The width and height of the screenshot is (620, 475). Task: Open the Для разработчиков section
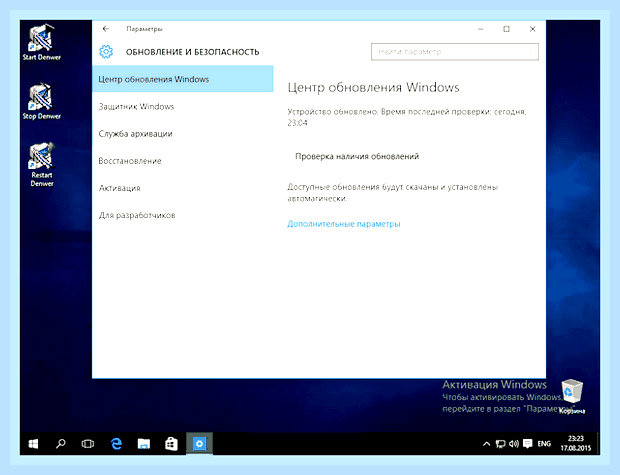183,216
